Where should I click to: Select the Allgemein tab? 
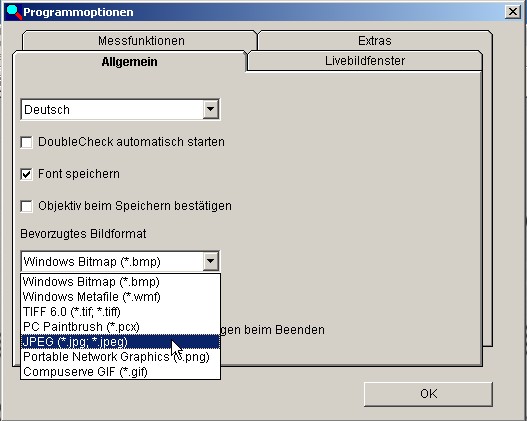(x=129, y=61)
